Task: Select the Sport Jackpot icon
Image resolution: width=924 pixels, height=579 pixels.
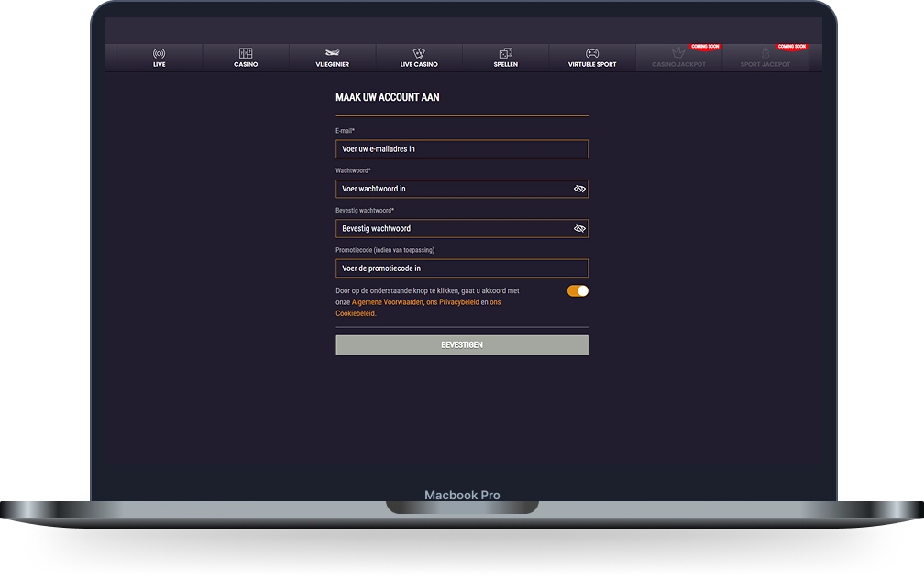Action: tap(765, 53)
